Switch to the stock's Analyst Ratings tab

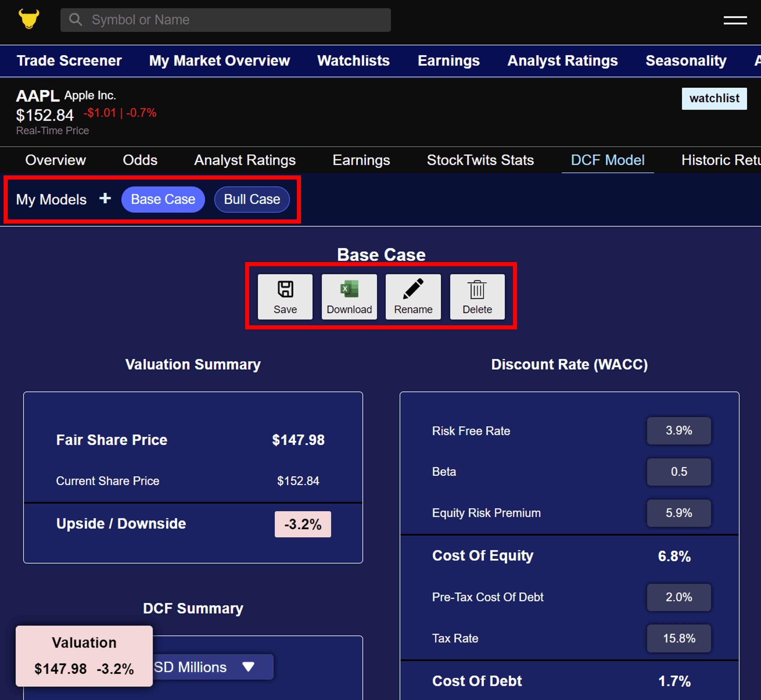pyautogui.click(x=245, y=160)
